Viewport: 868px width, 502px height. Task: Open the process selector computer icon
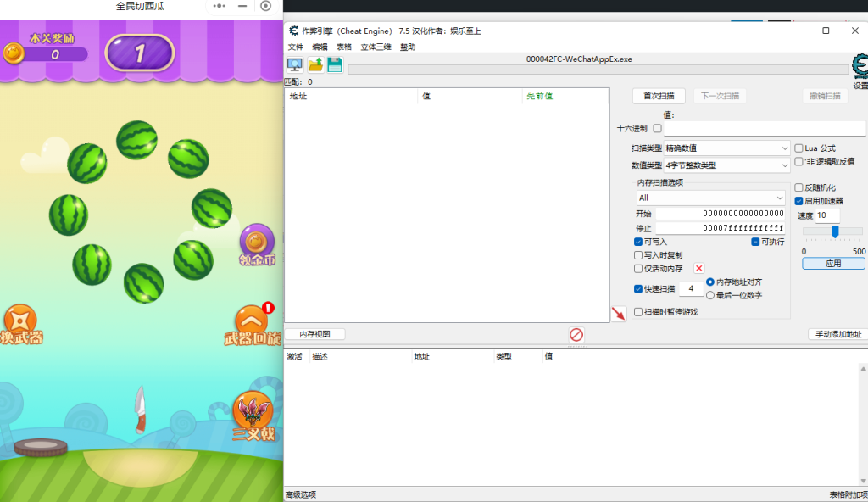[x=294, y=64]
